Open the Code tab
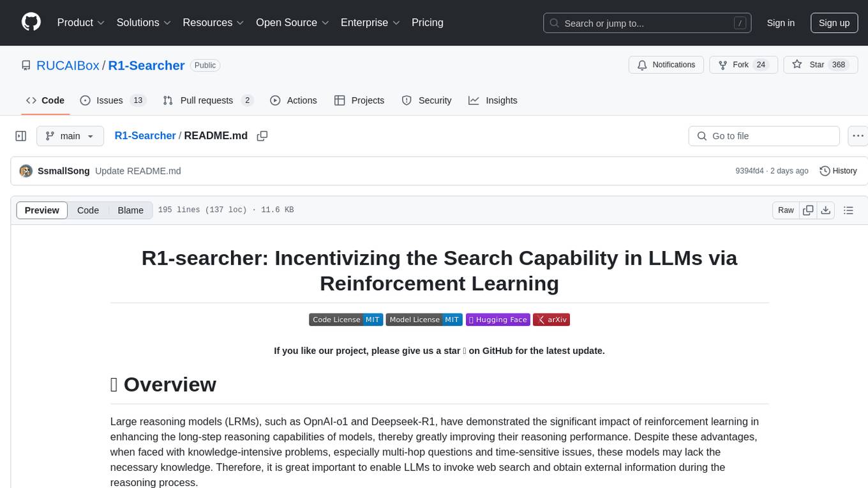Viewport: 868px width, 488px height. pos(45,100)
